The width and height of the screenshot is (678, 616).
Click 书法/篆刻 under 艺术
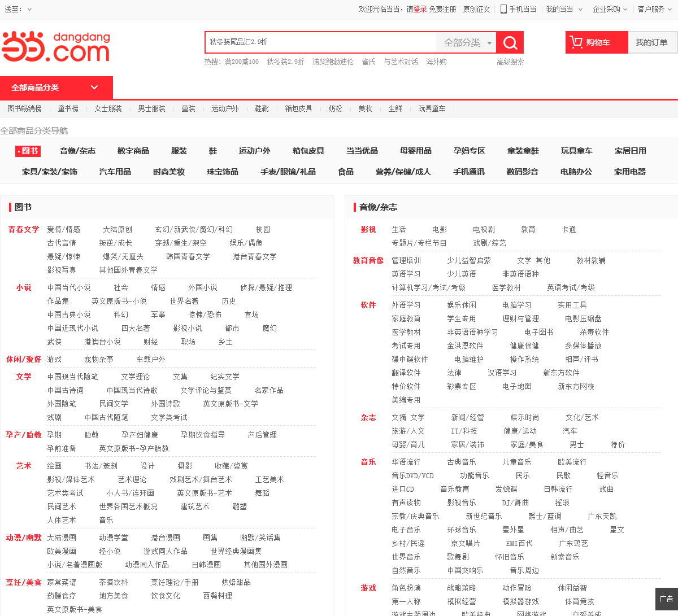point(101,466)
